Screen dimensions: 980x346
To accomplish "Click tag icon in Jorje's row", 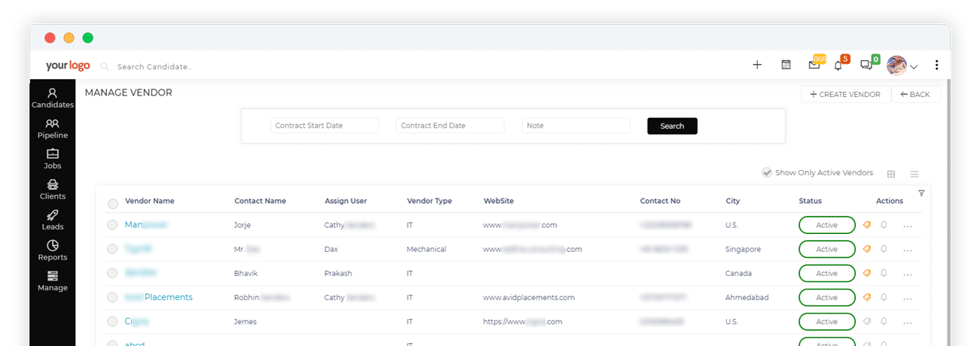I will (867, 225).
